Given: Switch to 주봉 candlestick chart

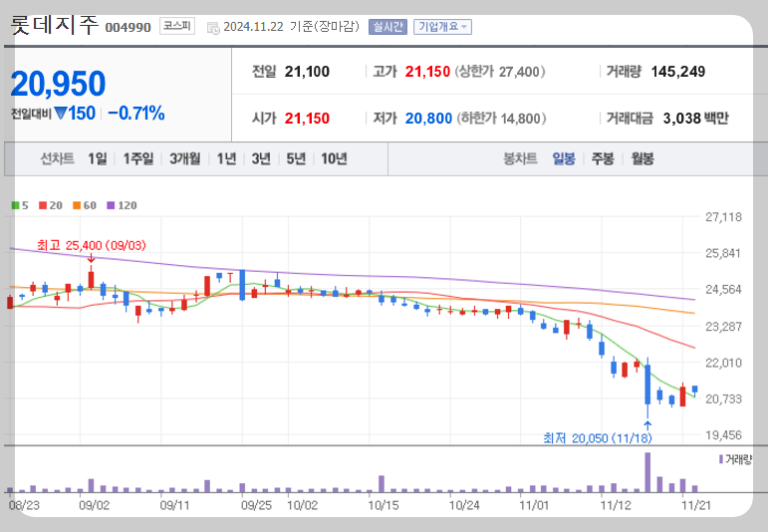Looking at the screenshot, I should 603,158.
